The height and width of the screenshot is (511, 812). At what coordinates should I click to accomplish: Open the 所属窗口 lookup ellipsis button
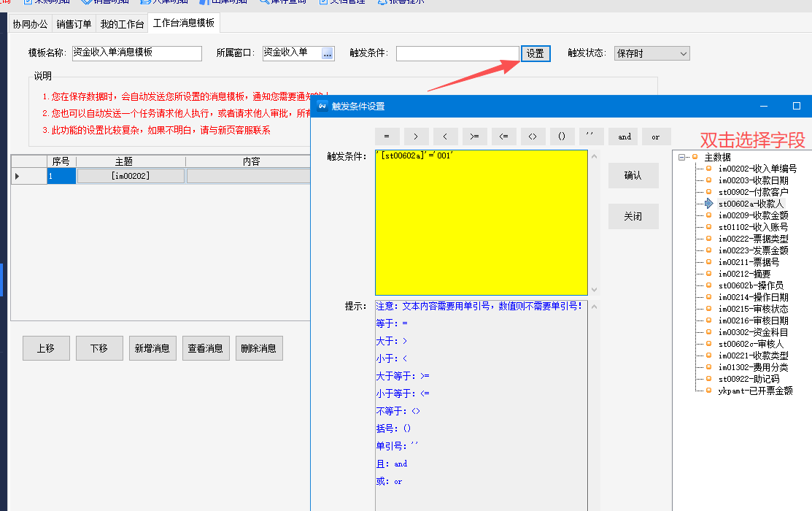point(328,53)
